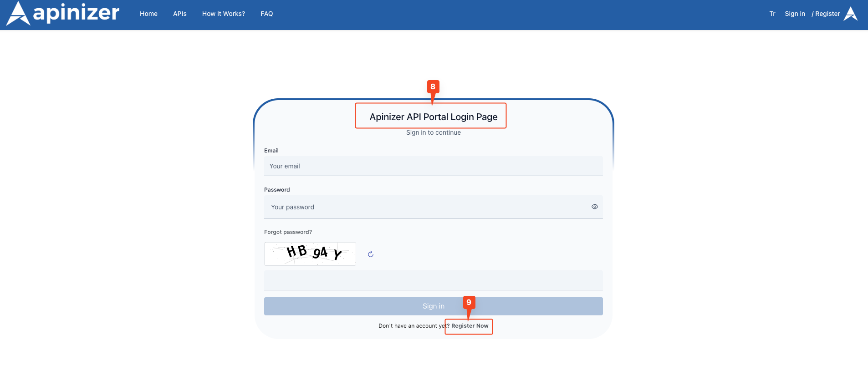Open How It Works? page
The height and width of the screenshot is (390, 868).
point(224,14)
